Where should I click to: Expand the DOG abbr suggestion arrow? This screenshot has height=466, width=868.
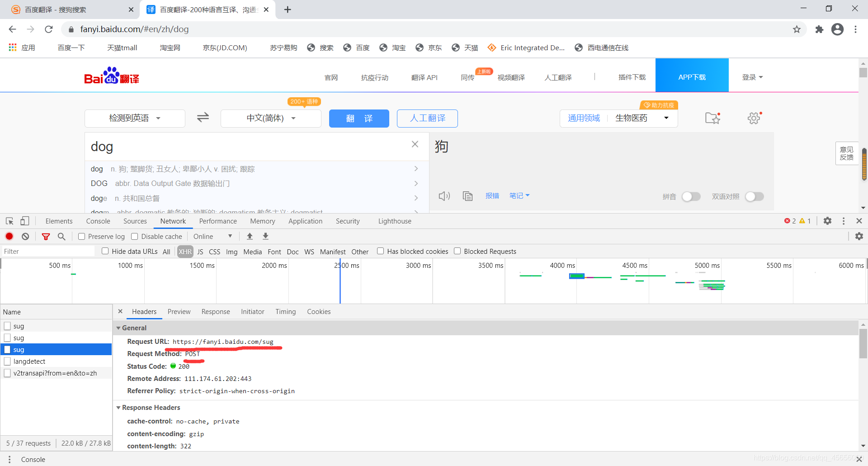[416, 183]
